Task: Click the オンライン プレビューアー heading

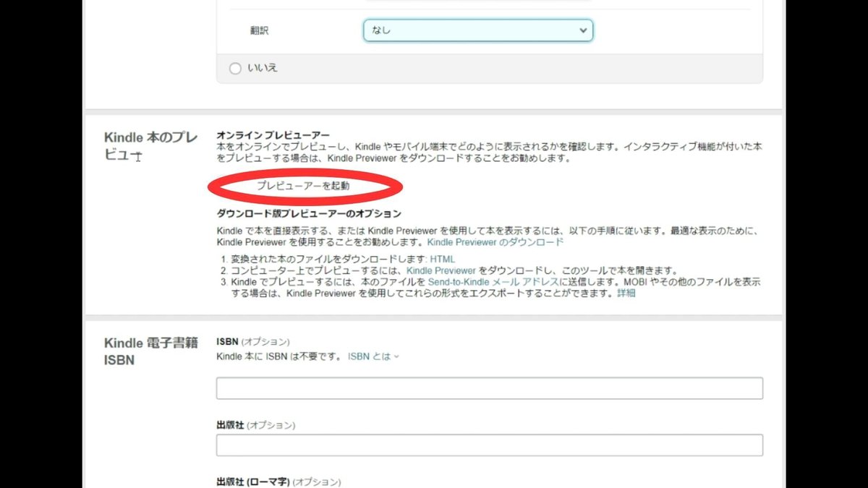Action: pos(273,135)
